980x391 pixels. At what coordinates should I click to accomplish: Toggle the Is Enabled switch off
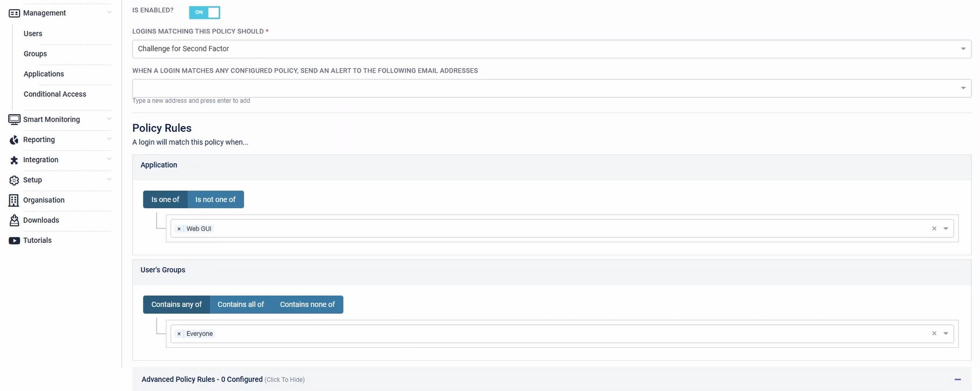point(205,12)
